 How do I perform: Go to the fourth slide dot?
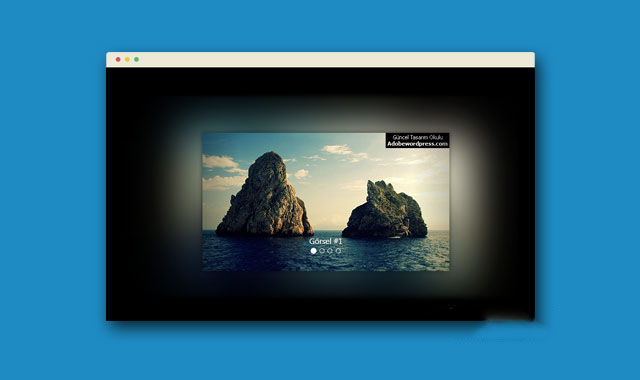[338, 251]
